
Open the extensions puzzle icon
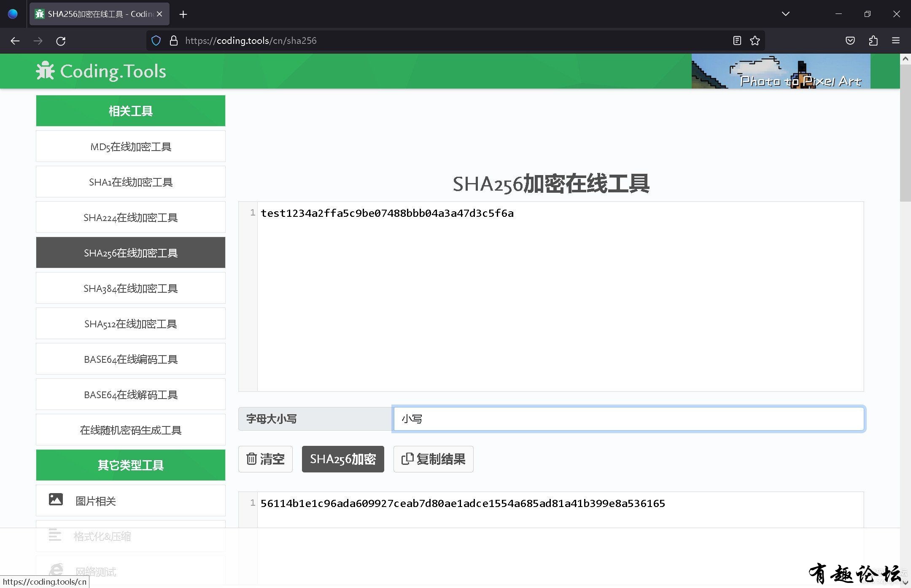(x=873, y=40)
